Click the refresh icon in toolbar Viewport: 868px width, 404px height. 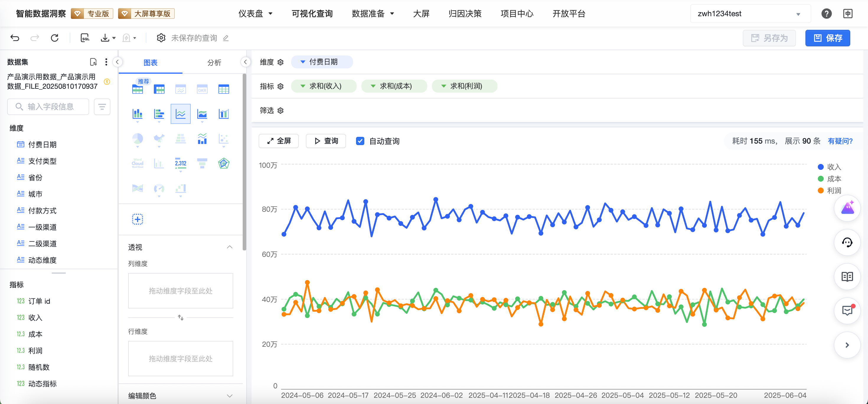pos(55,38)
